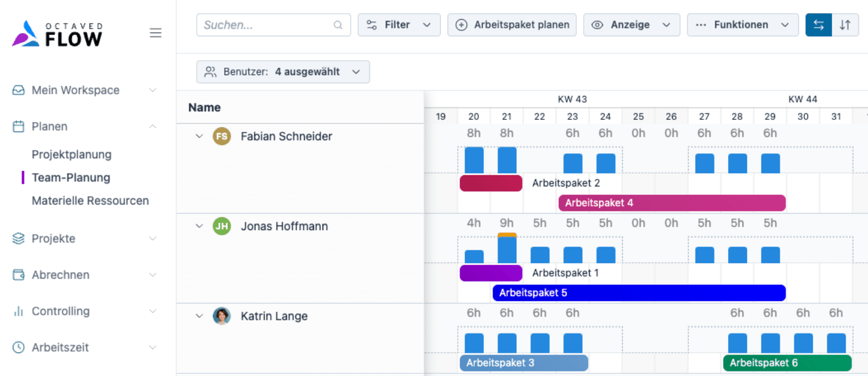
Task: Click the Arbeitspaket planen button
Action: 511,24
